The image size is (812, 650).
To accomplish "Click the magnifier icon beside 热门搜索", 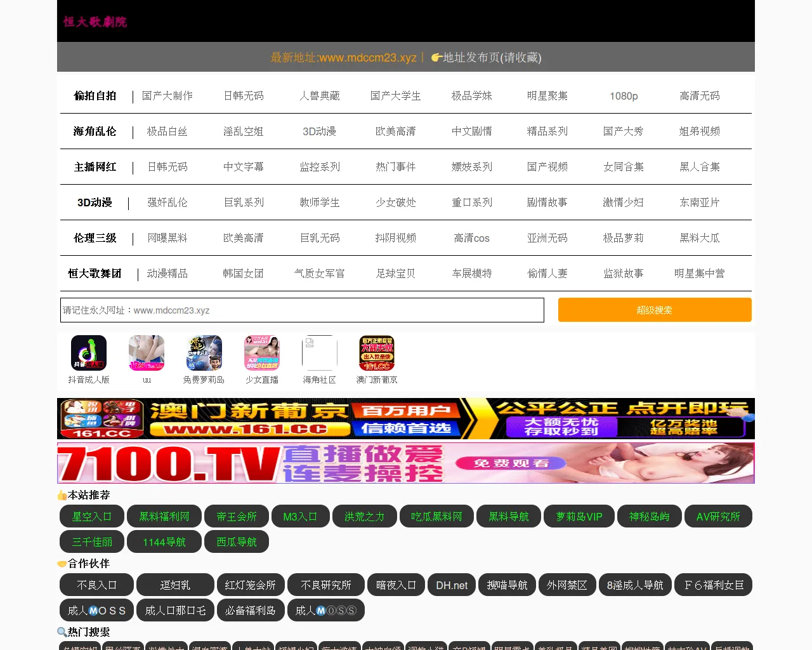I will [x=62, y=632].
